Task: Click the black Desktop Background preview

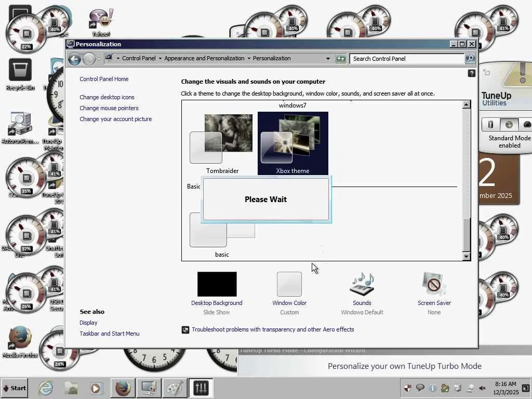Action: click(x=217, y=284)
